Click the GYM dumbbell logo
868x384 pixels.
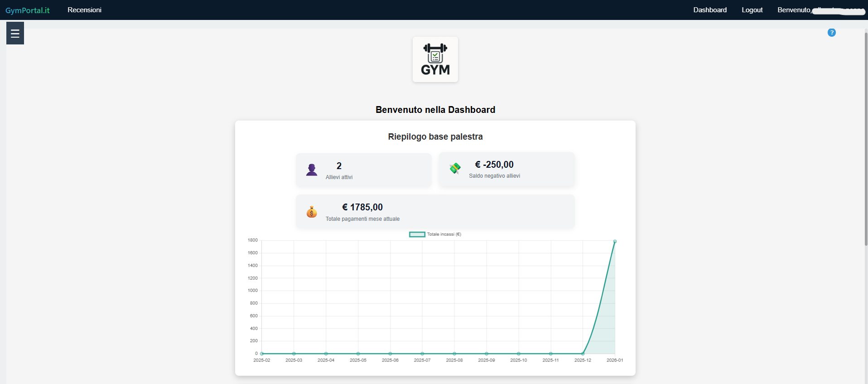pyautogui.click(x=435, y=59)
